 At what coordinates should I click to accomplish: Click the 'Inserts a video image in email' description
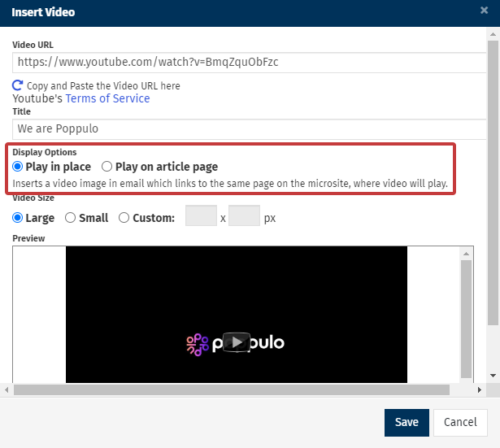(230, 183)
